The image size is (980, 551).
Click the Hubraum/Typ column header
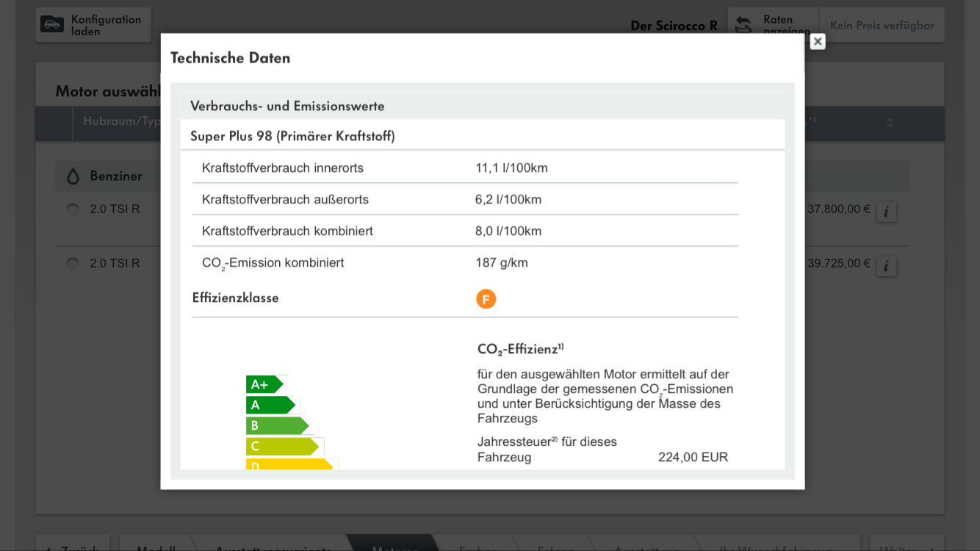pyautogui.click(x=122, y=121)
